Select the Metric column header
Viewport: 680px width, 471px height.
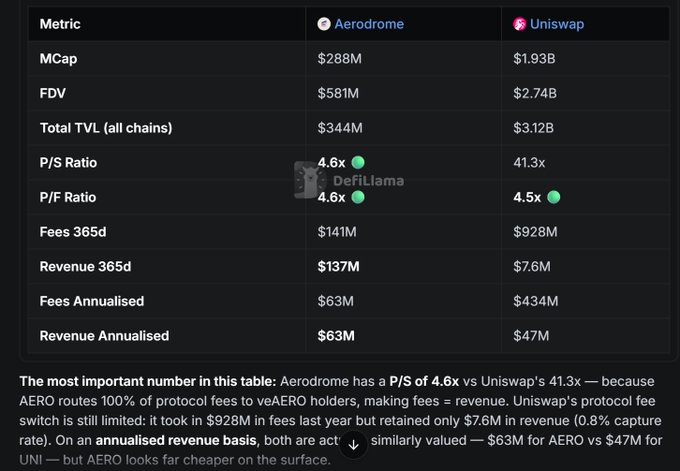click(60, 24)
